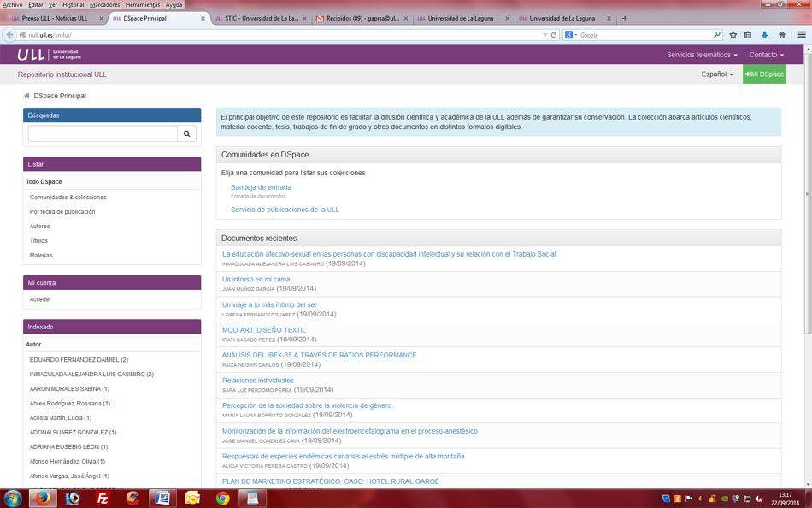The image size is (812, 508).
Task: Open a new browser tab with plus button
Action: coord(625,18)
